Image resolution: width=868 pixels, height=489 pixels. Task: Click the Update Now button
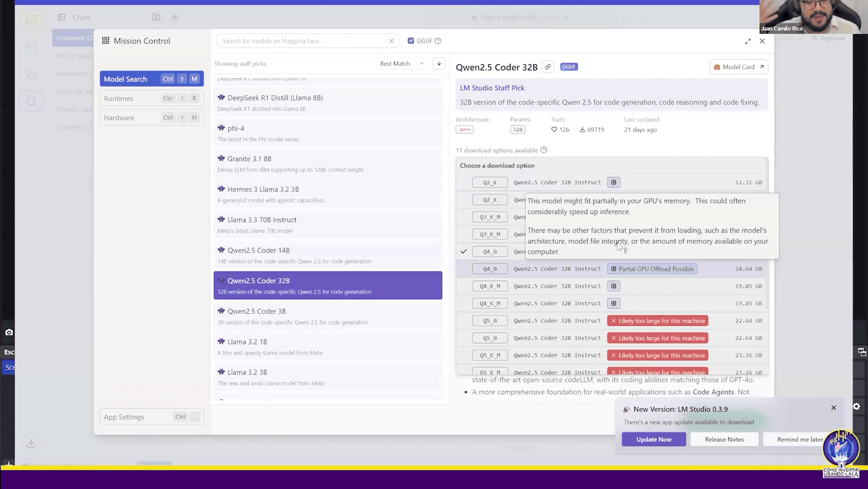coord(653,439)
